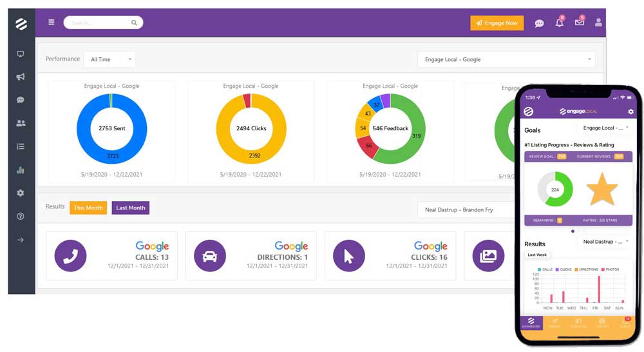Open the Performance 'All Time' dropdown
644x352 pixels.
tap(109, 59)
